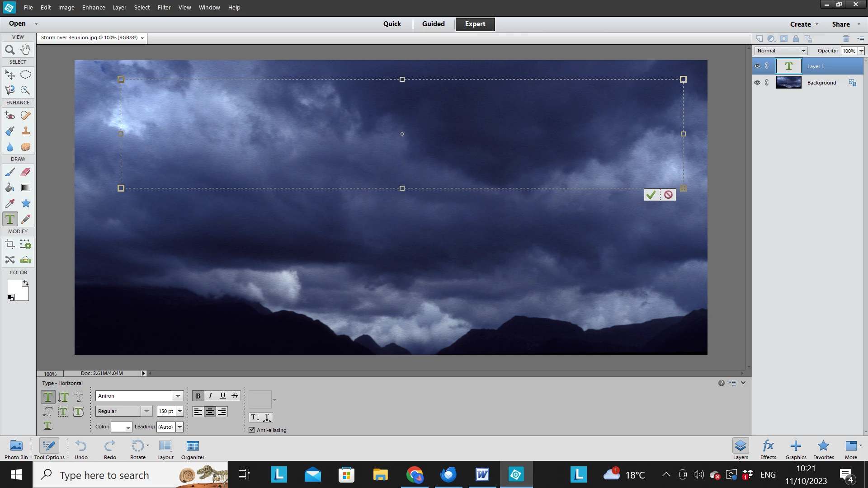This screenshot has height=488, width=868.
Task: Open Chrome from the taskbar
Action: click(x=415, y=475)
